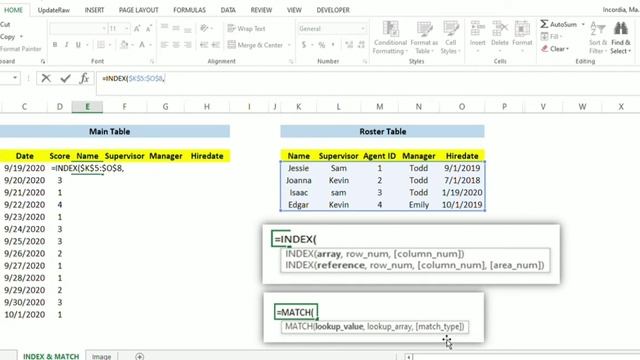Screen dimensions: 640x360
Task: Expand Merge & Center dropdown arrow
Action: pyautogui.click(x=289, y=45)
